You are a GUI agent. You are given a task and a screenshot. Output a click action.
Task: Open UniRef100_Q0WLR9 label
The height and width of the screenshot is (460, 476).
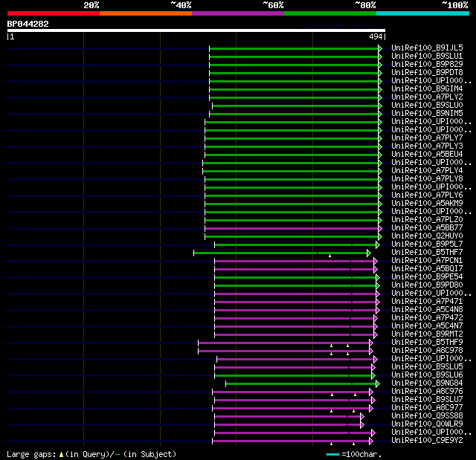tap(427, 424)
